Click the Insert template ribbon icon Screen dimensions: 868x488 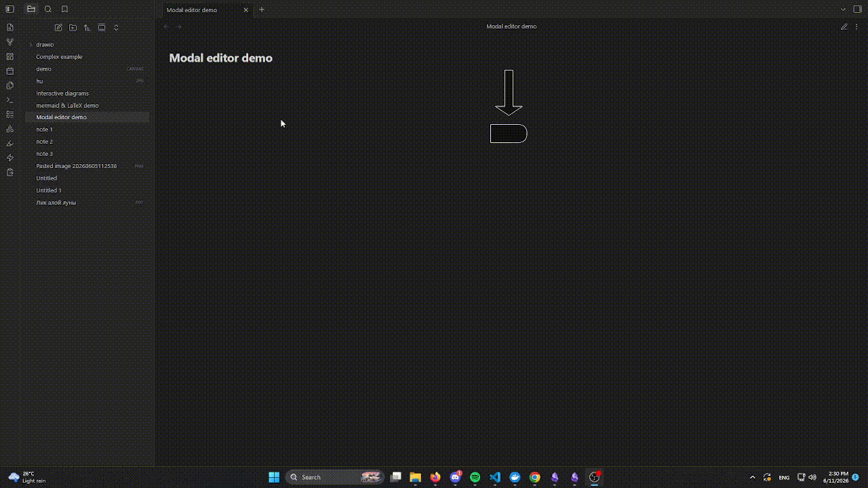point(9,85)
